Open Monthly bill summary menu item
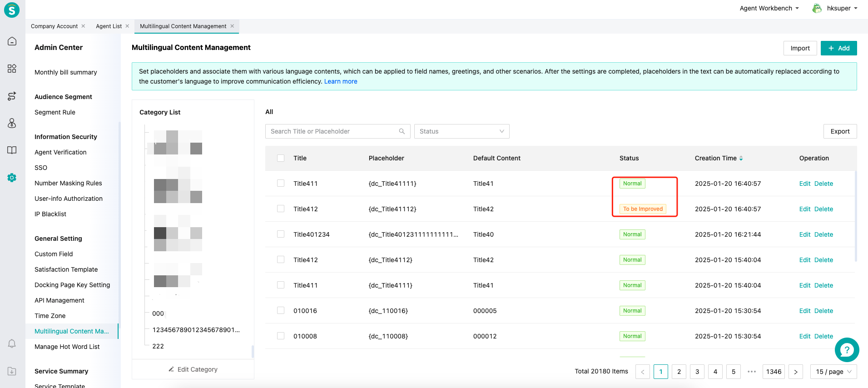Screen dimensions: 868x388 click(x=66, y=72)
